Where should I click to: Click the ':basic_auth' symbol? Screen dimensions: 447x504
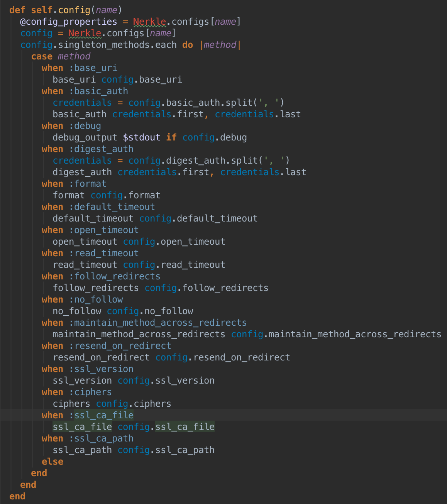click(98, 91)
